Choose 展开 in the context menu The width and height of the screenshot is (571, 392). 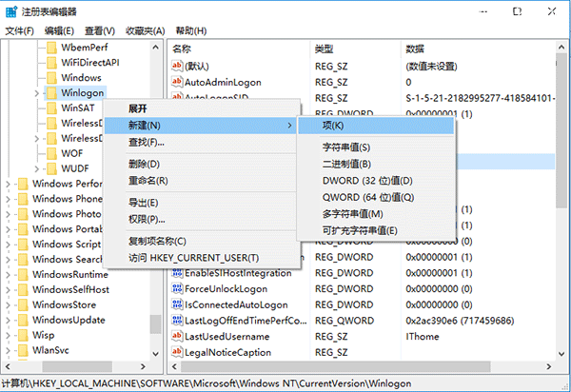pos(202,108)
